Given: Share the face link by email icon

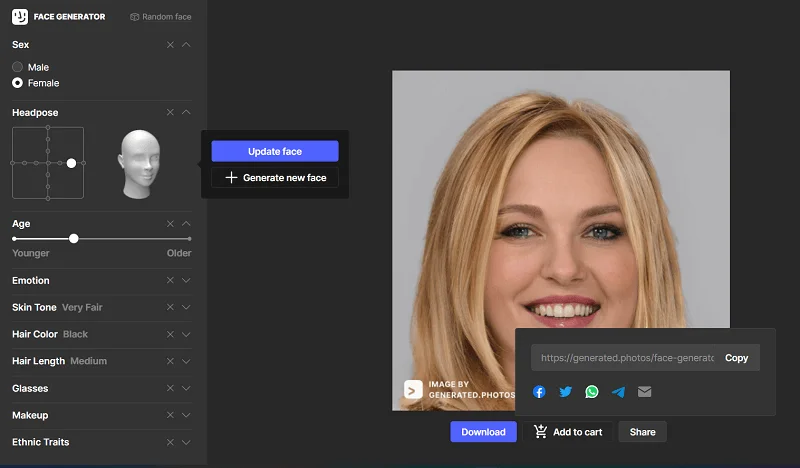Looking at the screenshot, I should (644, 392).
